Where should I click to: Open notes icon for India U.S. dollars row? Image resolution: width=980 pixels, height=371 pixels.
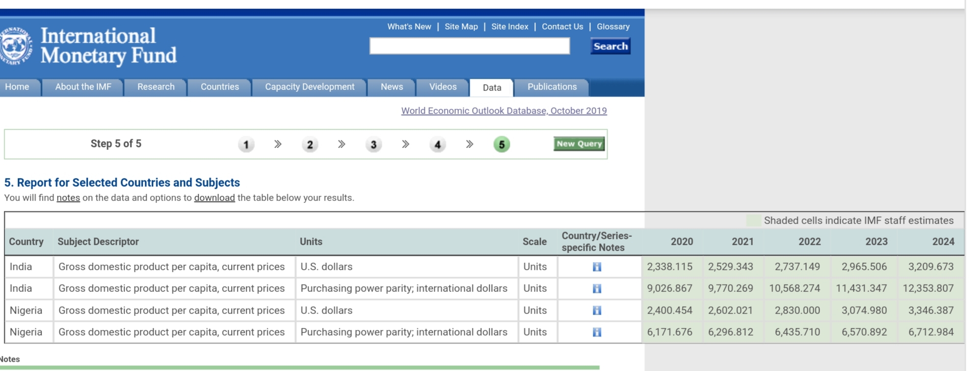tap(597, 267)
